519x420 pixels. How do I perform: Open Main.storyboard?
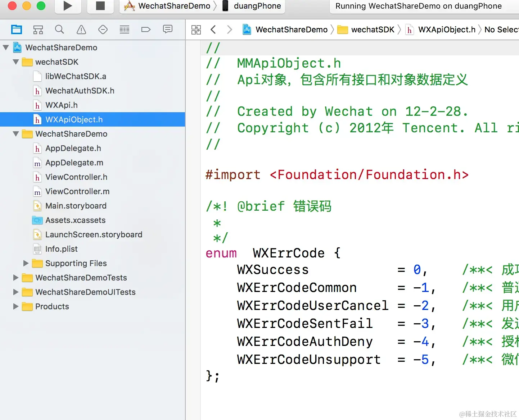[92, 206]
